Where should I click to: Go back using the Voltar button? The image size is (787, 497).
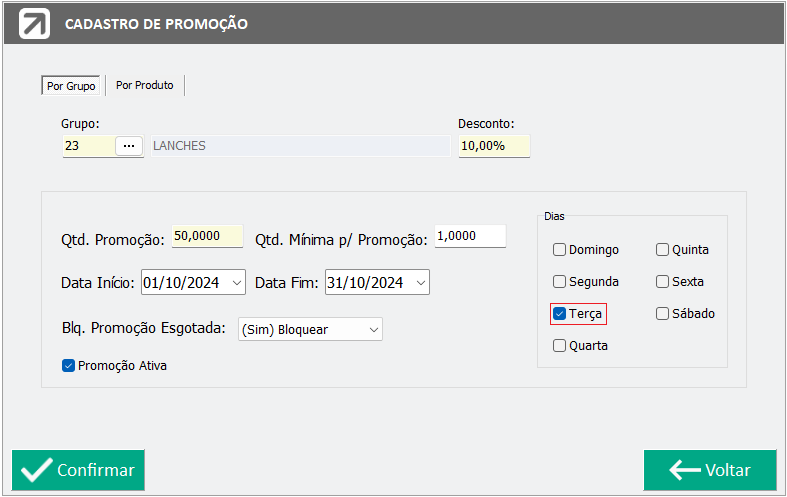[710, 470]
